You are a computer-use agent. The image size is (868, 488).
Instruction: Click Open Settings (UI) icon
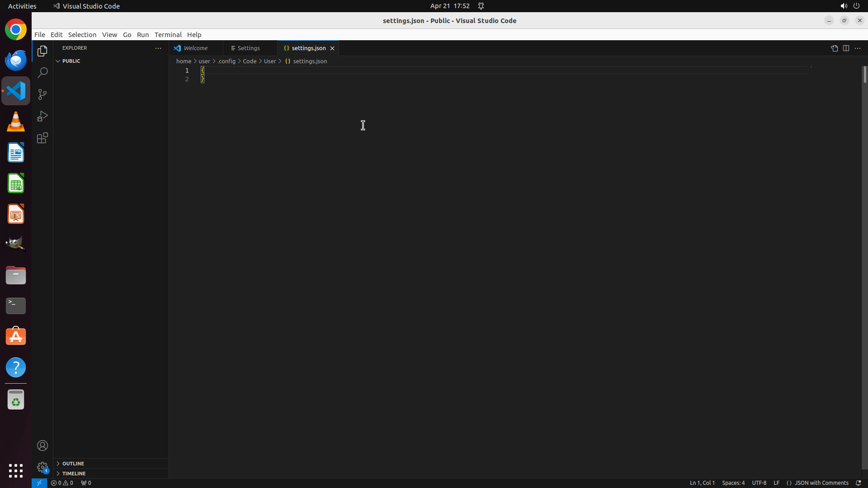[x=834, y=48]
